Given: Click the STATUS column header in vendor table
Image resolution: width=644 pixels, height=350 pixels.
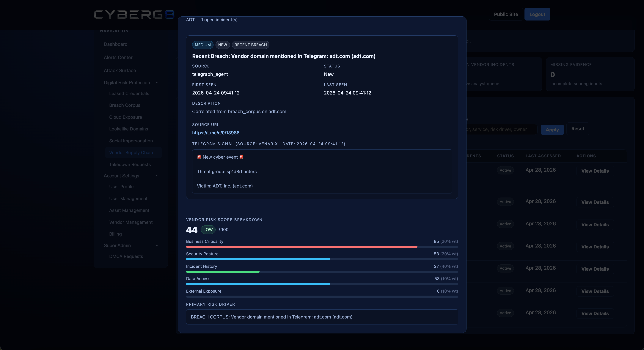Looking at the screenshot, I should click(505, 156).
